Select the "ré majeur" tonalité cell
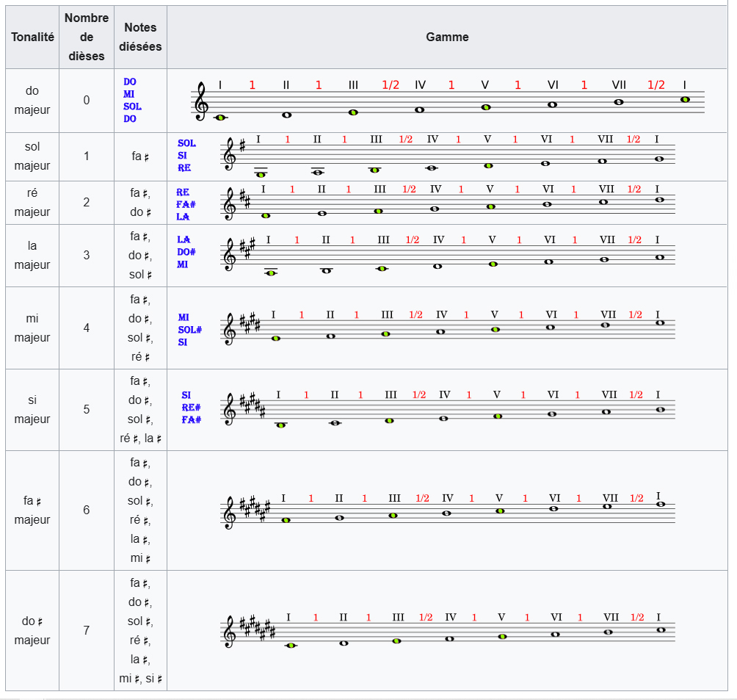The height and width of the screenshot is (700, 737). tap(32, 203)
